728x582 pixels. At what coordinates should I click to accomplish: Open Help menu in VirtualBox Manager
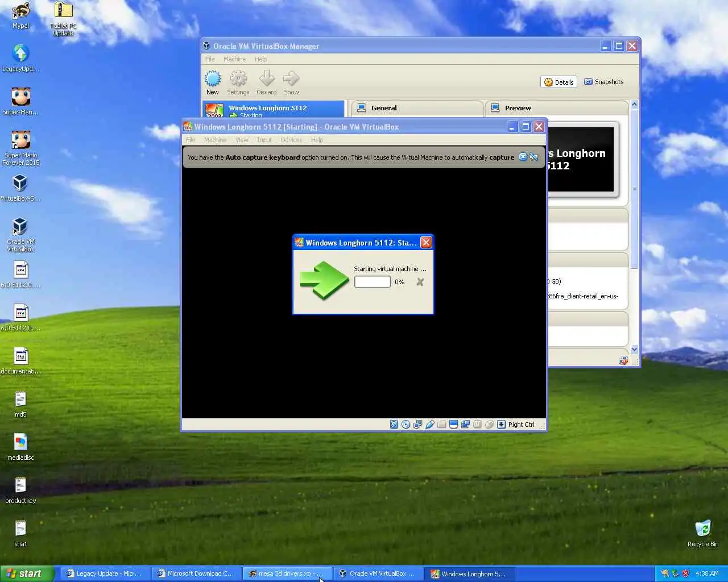point(260,59)
